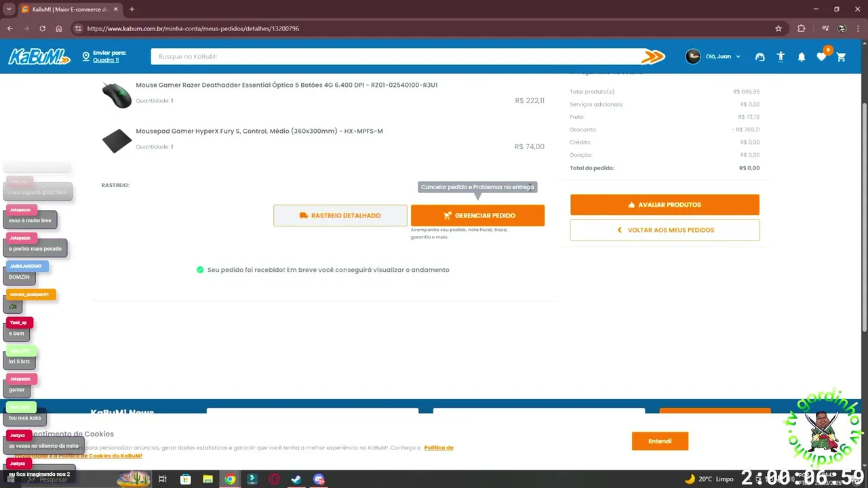
Task: Open the accessibility figure icon
Action: [x=781, y=57]
